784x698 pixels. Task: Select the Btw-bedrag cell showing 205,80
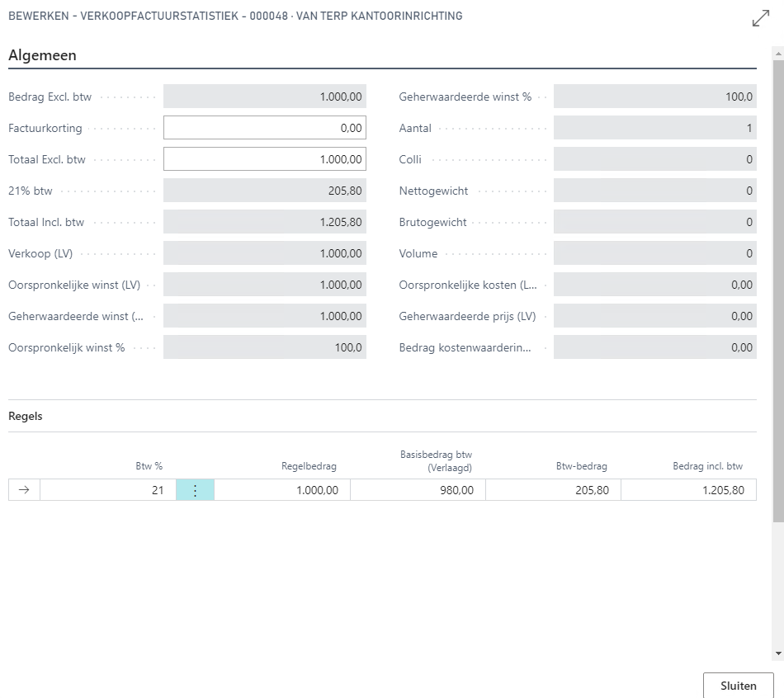tap(553, 490)
